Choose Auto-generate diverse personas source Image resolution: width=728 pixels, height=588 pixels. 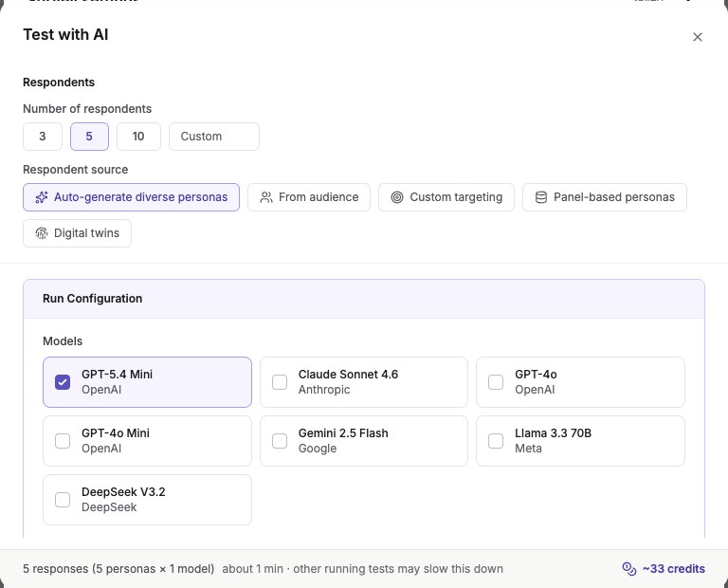pyautogui.click(x=132, y=197)
